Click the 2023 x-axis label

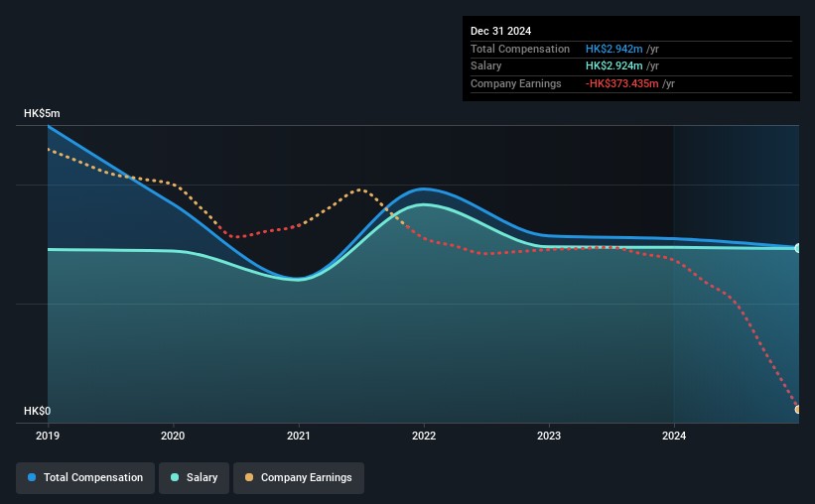(x=549, y=436)
